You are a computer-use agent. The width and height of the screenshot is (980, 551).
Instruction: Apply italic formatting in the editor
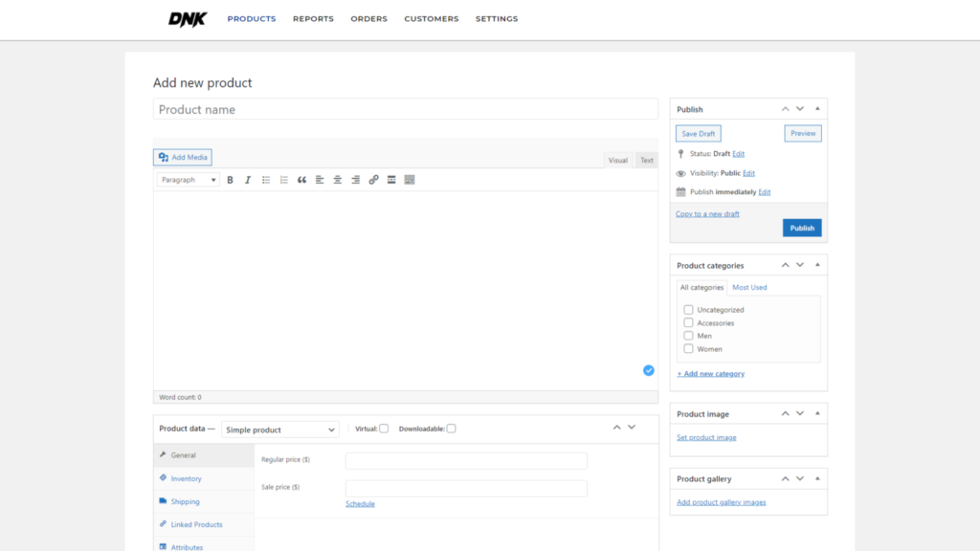[x=248, y=180]
